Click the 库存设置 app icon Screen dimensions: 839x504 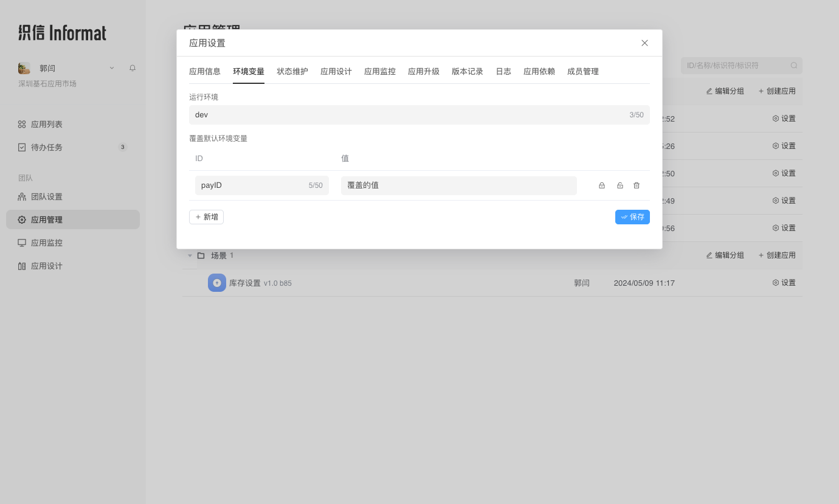click(x=216, y=282)
